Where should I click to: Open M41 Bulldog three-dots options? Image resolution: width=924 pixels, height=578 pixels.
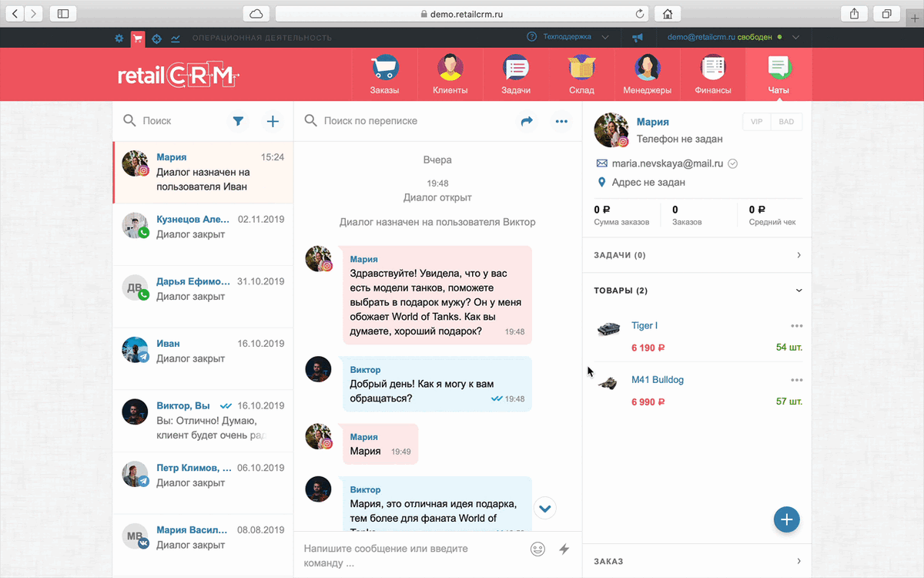pyautogui.click(x=796, y=380)
